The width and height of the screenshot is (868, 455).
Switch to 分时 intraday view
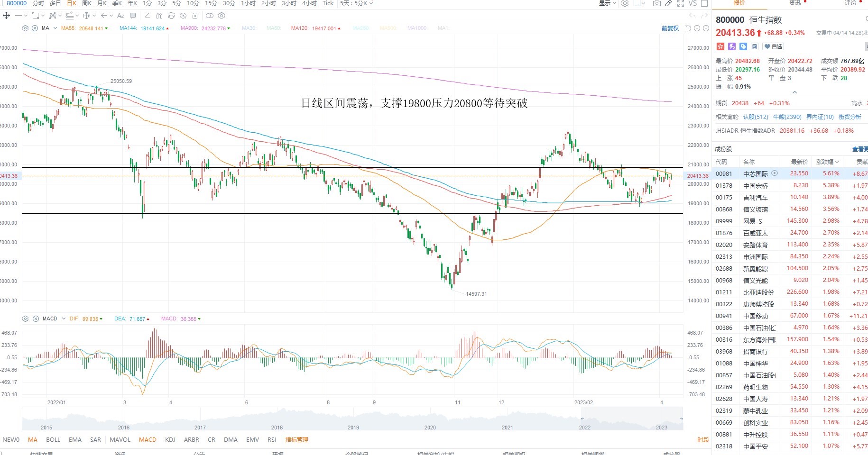[x=38, y=3]
